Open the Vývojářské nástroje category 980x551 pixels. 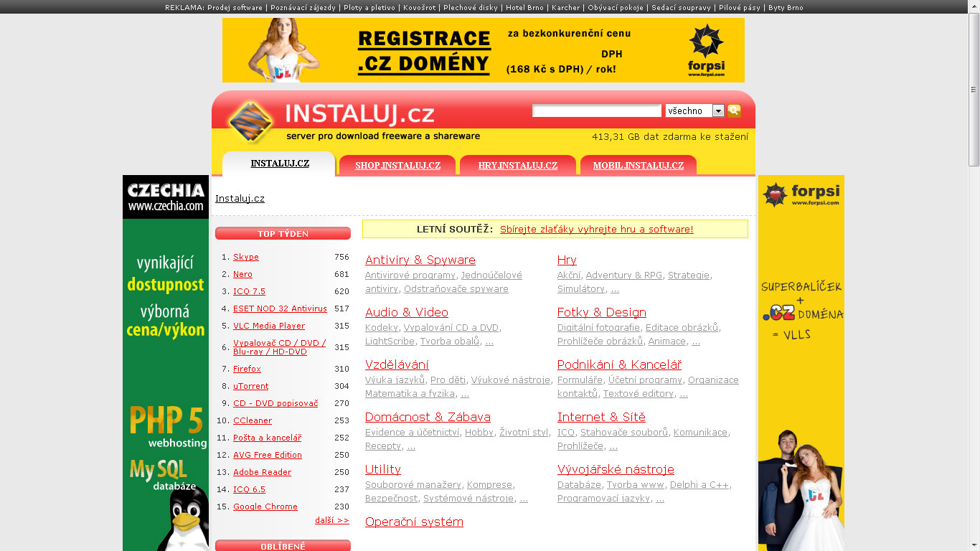(616, 469)
